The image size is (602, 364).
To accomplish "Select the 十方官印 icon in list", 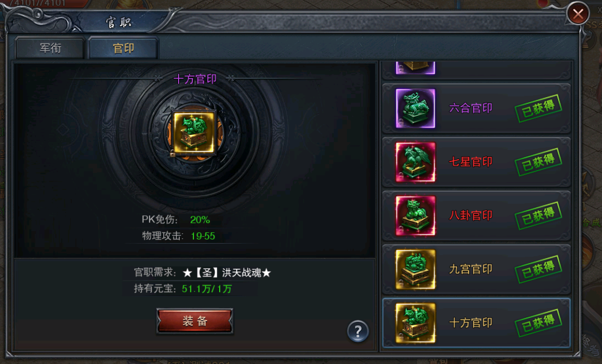I will 415,323.
